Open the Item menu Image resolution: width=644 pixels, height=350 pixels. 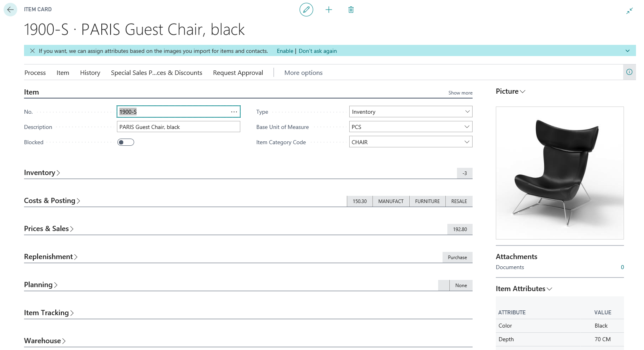pyautogui.click(x=63, y=72)
